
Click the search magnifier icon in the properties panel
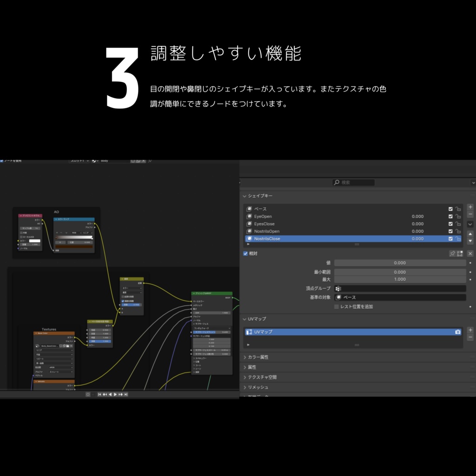click(x=337, y=183)
